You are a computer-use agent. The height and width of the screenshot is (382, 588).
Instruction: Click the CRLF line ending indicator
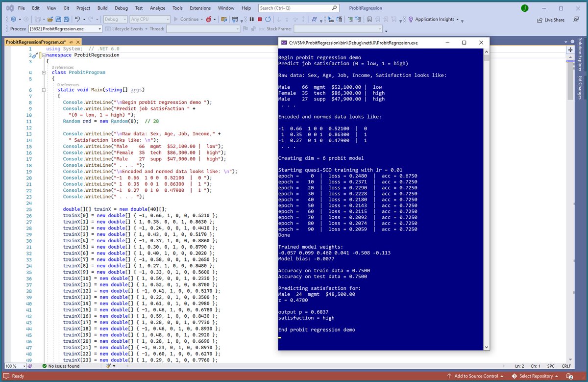tap(566, 366)
